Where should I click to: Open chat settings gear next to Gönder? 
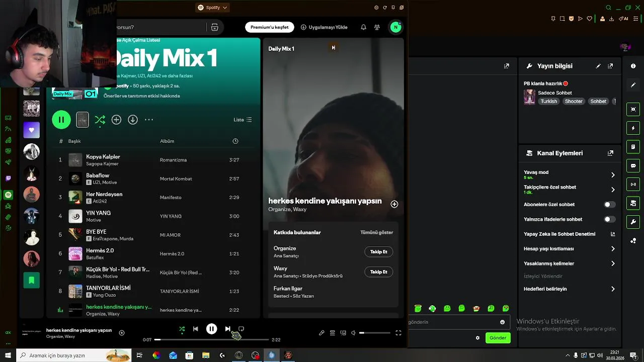(477, 338)
